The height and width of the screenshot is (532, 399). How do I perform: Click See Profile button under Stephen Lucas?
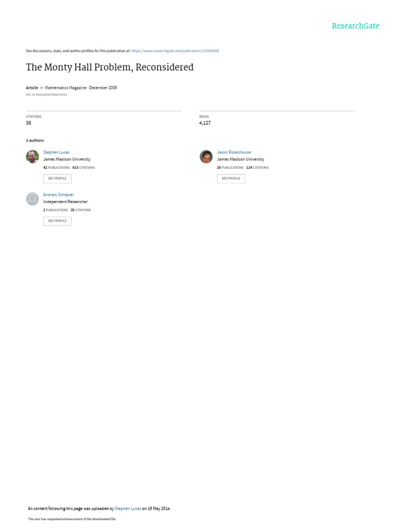[57, 179]
